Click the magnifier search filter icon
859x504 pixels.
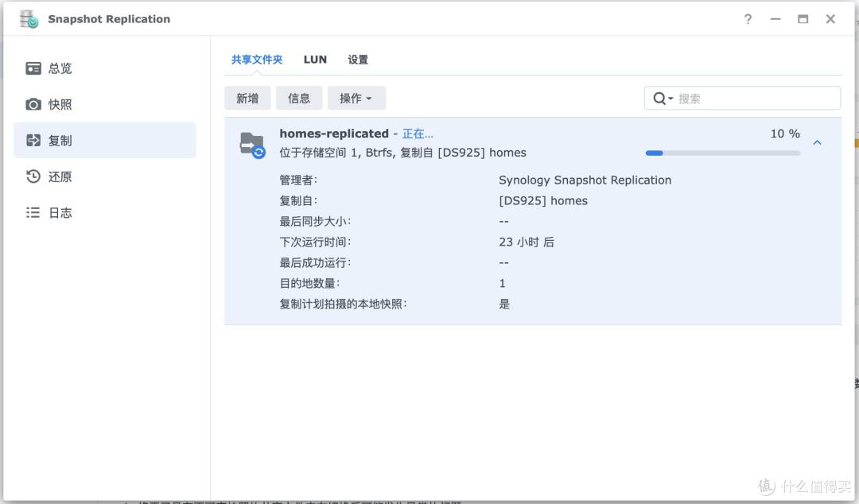[x=663, y=99]
